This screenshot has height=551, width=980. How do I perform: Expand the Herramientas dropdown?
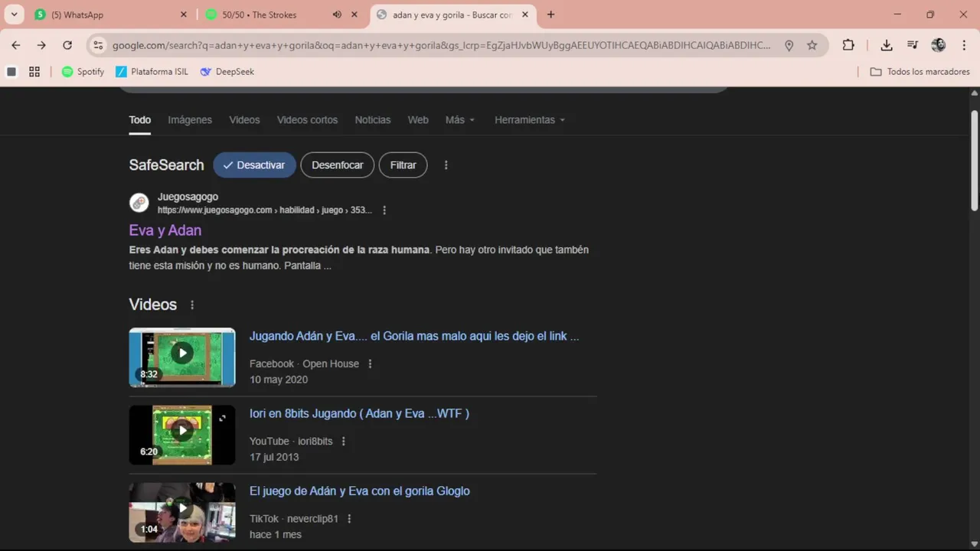pos(530,120)
